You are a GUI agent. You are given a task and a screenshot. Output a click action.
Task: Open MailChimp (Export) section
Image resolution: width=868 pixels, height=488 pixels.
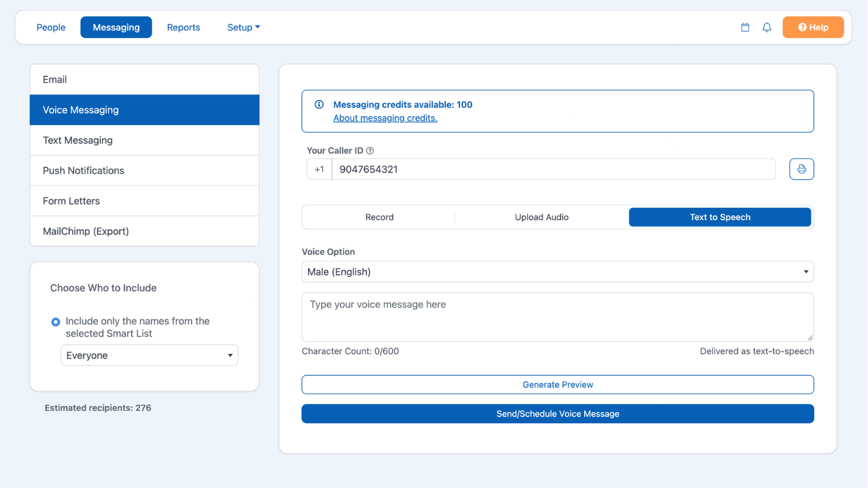[x=144, y=231]
